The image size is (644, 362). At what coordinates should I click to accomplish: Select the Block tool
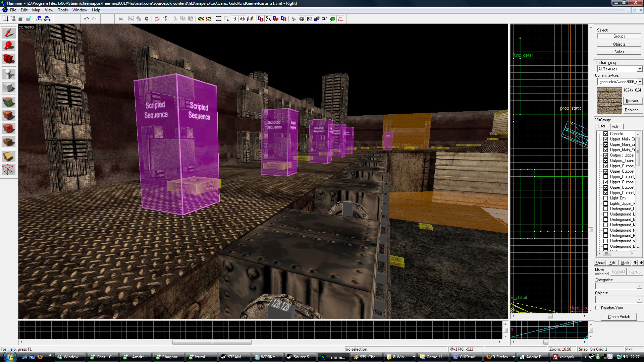(x=9, y=87)
